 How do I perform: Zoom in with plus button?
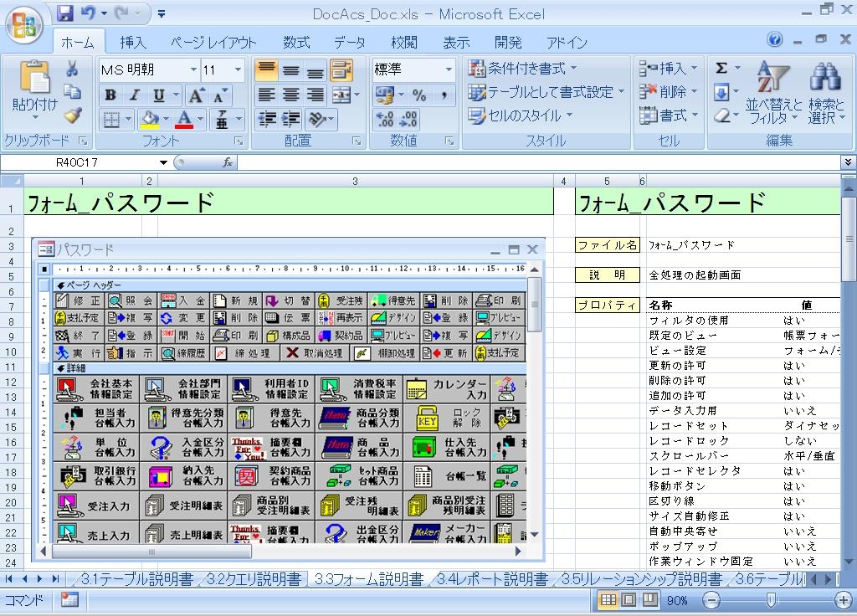pos(842,600)
